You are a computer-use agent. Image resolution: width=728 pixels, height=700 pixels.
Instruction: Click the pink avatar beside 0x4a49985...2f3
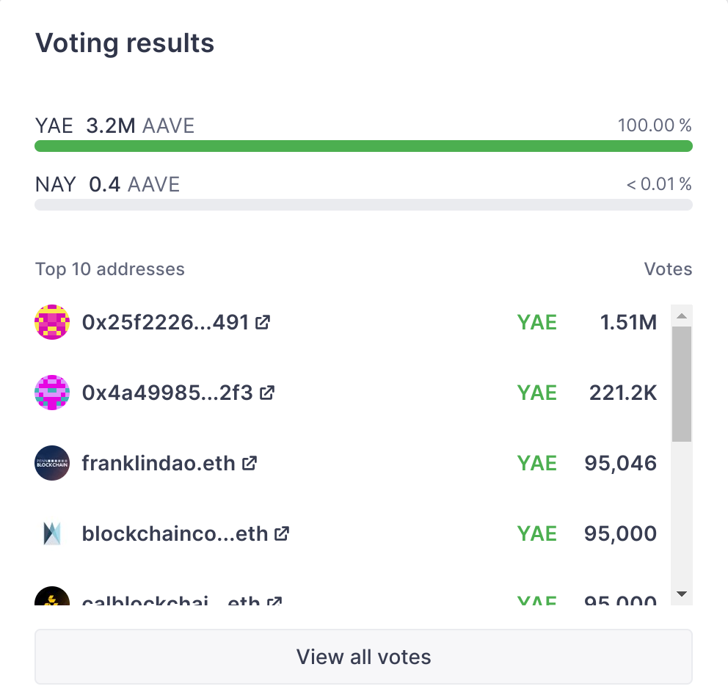coord(51,392)
